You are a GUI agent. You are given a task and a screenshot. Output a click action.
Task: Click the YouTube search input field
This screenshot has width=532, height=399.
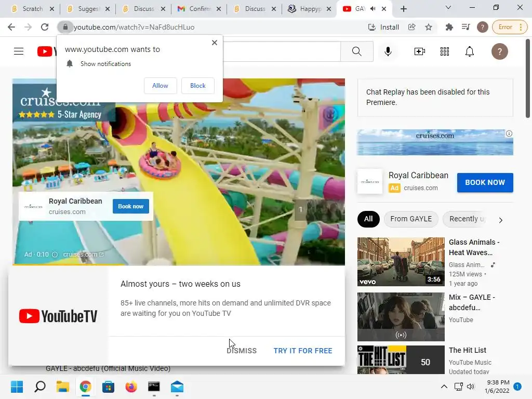pos(282,51)
